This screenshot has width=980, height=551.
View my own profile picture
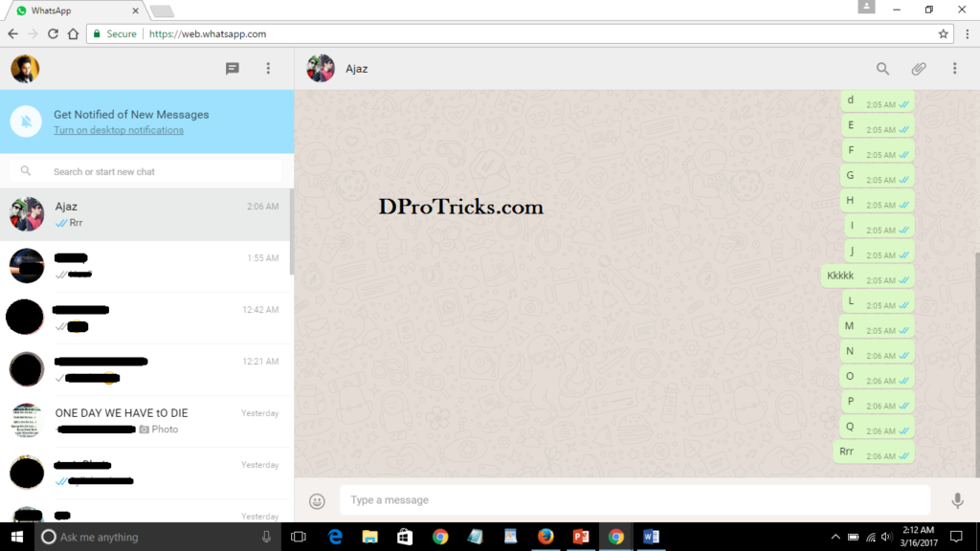pyautogui.click(x=25, y=69)
